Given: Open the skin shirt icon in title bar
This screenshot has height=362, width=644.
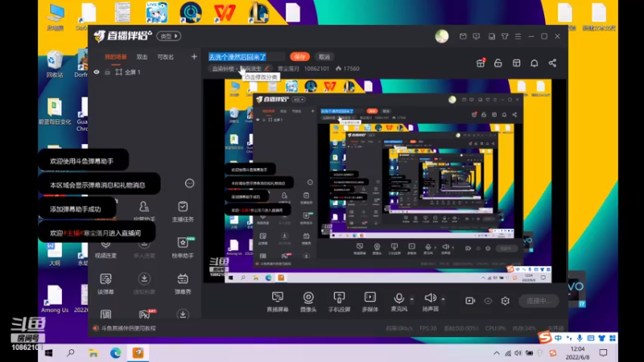Looking at the screenshot, I should tap(505, 36).
